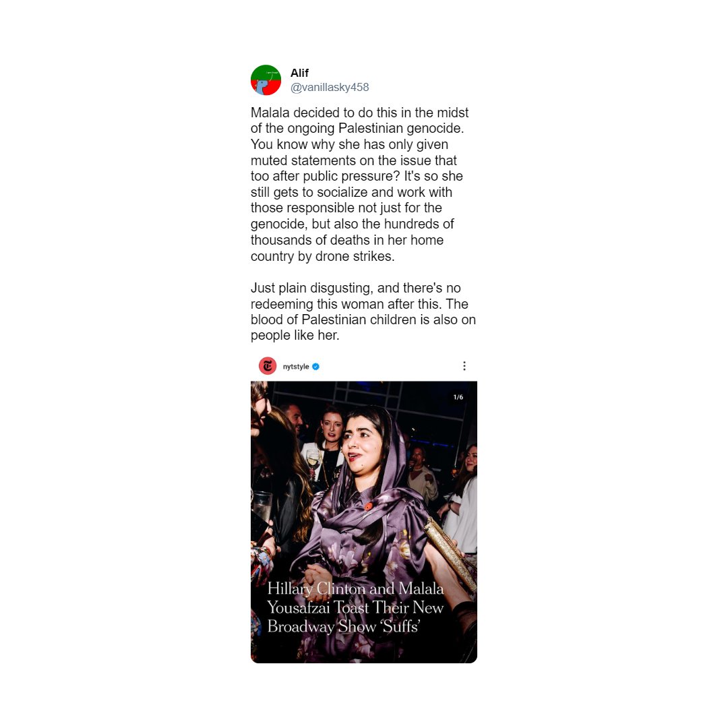Click the man in beige behind purple scarf
The height and width of the screenshot is (728, 728).
[421, 474]
